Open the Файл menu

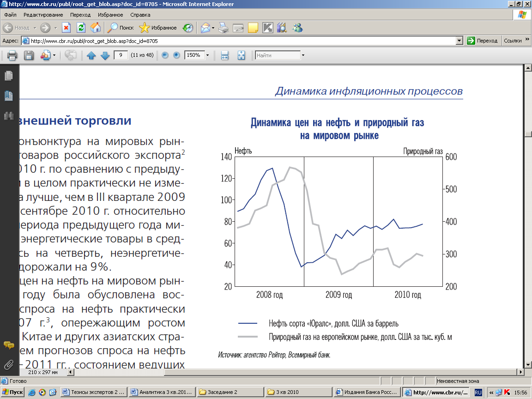click(x=11, y=15)
